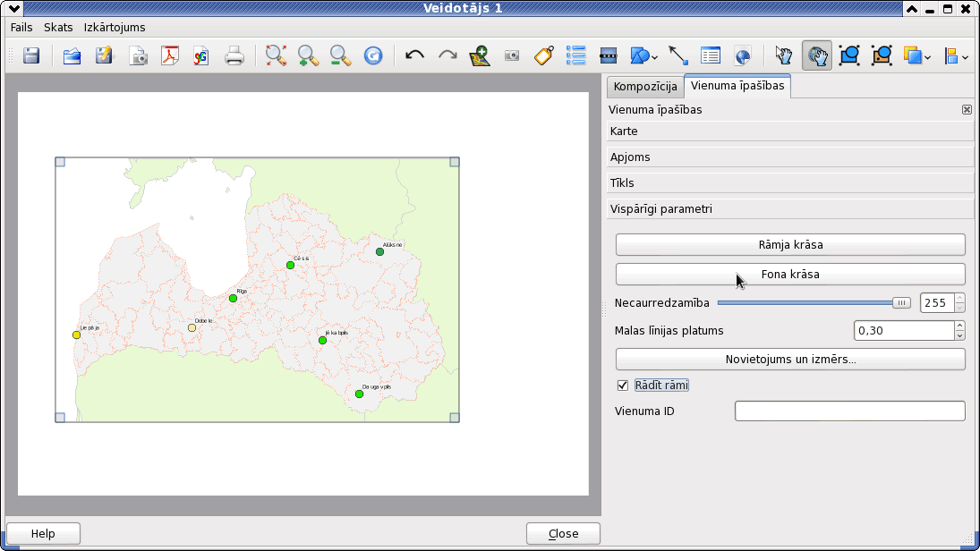The height and width of the screenshot is (551, 980).
Task: Click the zoom out magnifier
Action: pyautogui.click(x=341, y=56)
